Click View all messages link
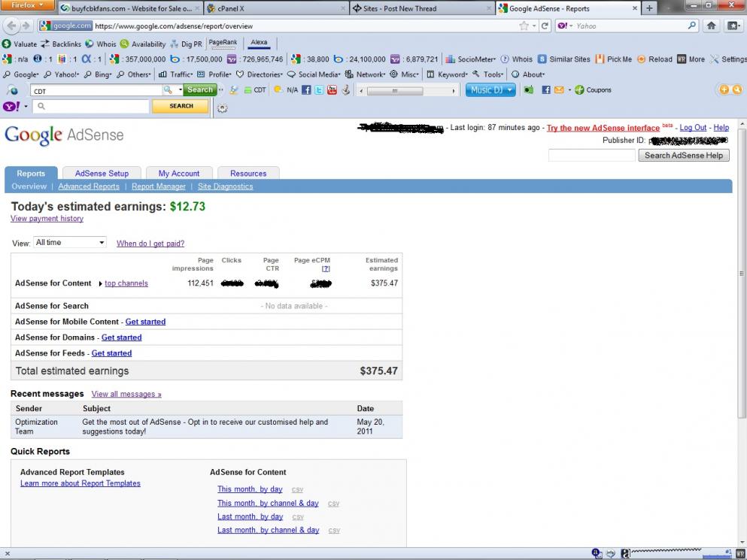 (x=126, y=394)
